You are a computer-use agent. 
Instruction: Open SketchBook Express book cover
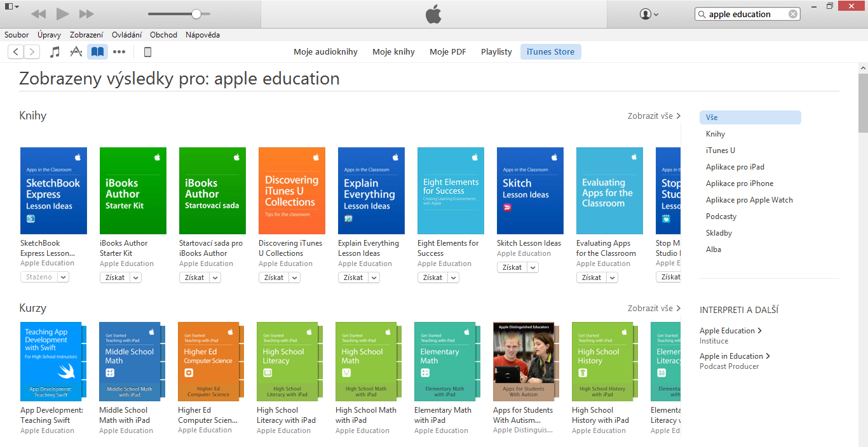pos(53,190)
